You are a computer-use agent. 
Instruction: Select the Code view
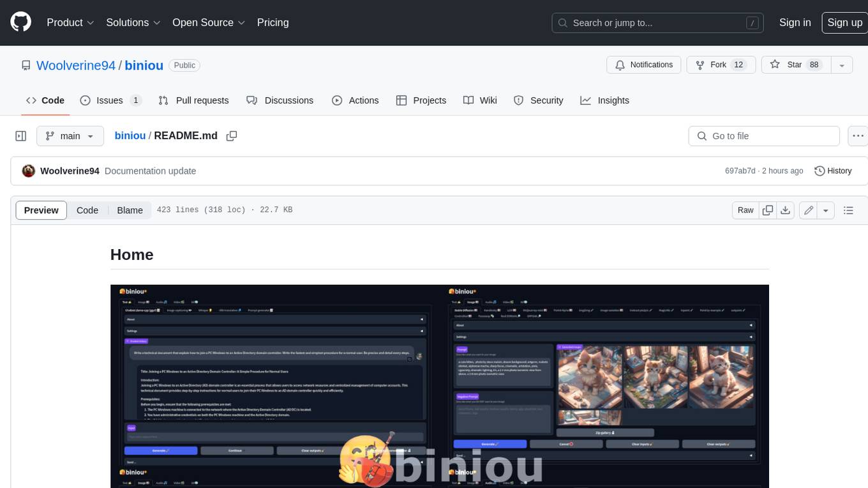click(87, 210)
